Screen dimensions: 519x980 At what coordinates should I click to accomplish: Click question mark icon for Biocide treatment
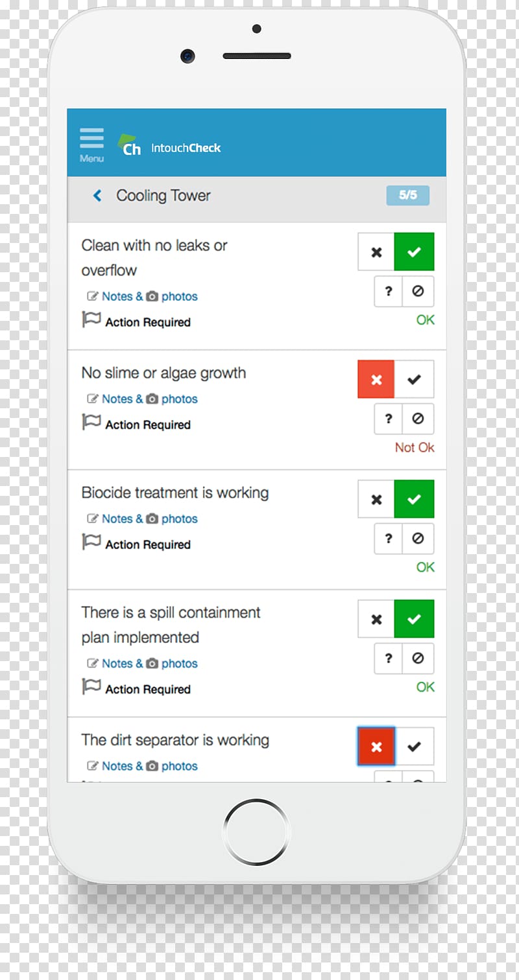(388, 539)
